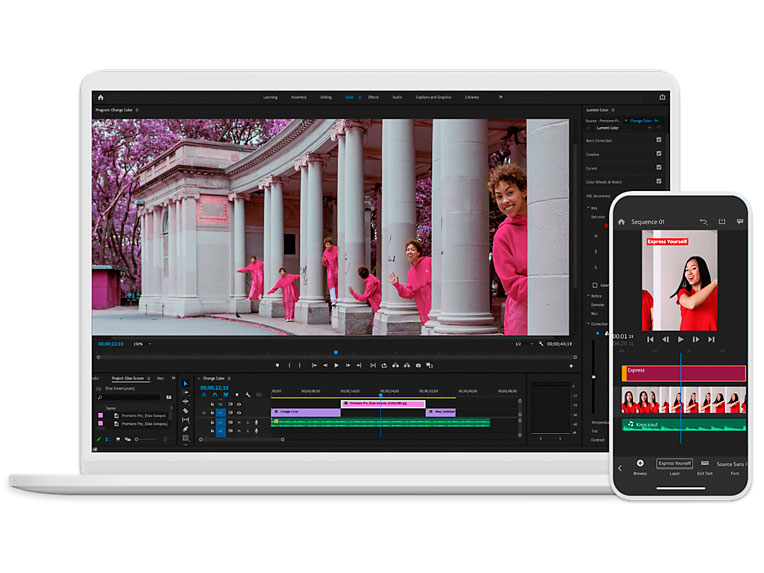Tap the Rush home icon on phone
The height and width of the screenshot is (573, 764).
coord(621,222)
